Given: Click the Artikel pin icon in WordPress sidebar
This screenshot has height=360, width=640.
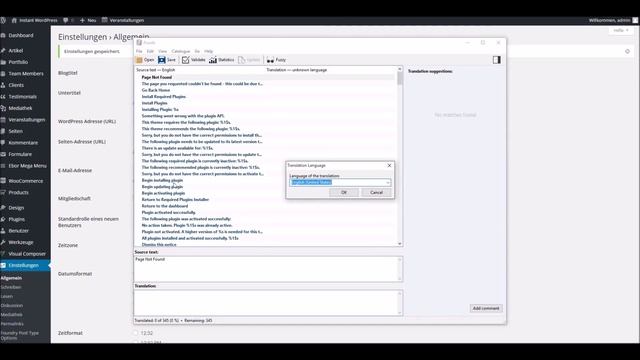Looking at the screenshot, I should [3, 51].
